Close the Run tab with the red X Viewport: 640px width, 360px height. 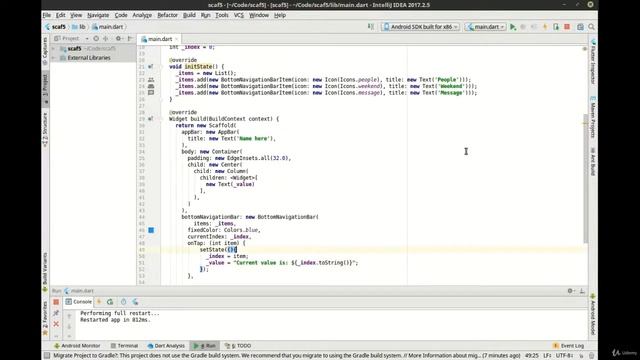coord(56,324)
